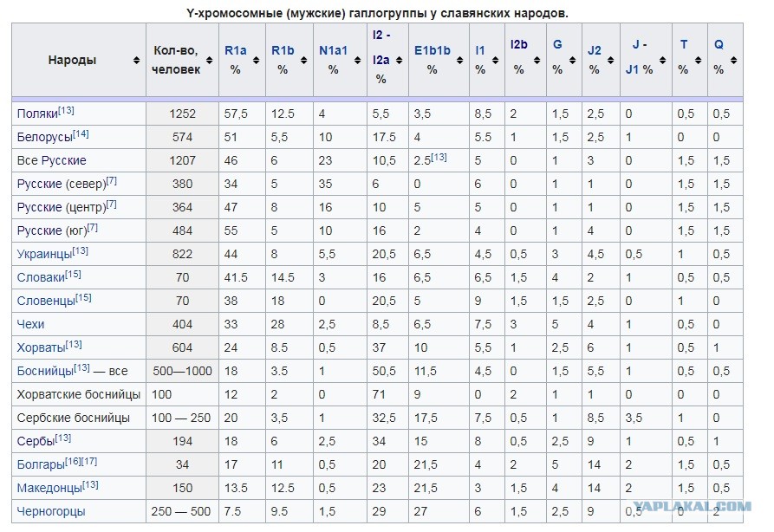Viewport: 774px width, 532px height.
Task: Open the Черногорцы article link
Action: click(51, 512)
